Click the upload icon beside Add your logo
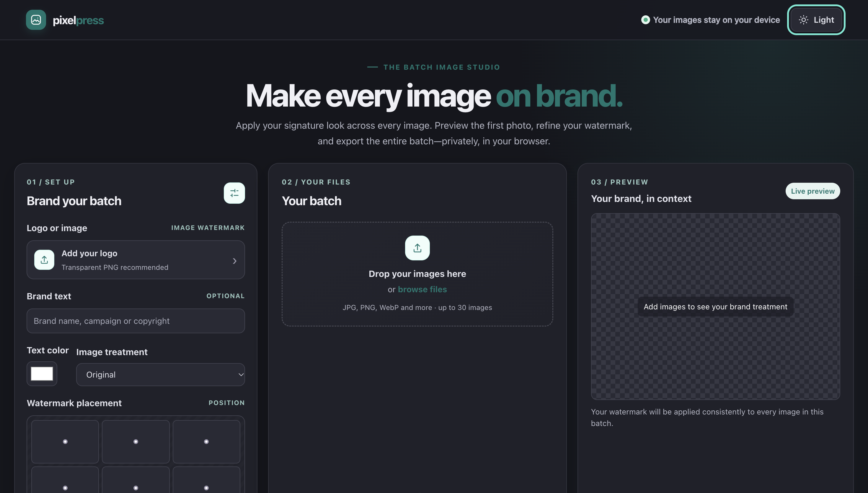Viewport: 868px width, 493px height. [44, 260]
